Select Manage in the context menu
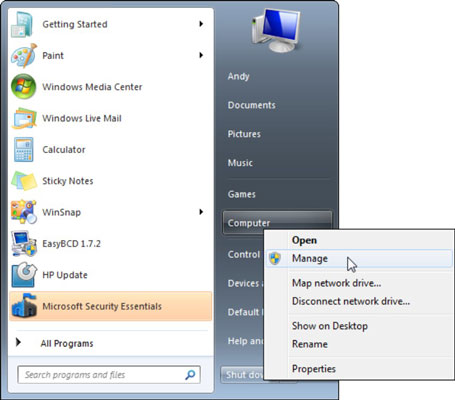Screen dimensions: 455x400 click(359, 258)
